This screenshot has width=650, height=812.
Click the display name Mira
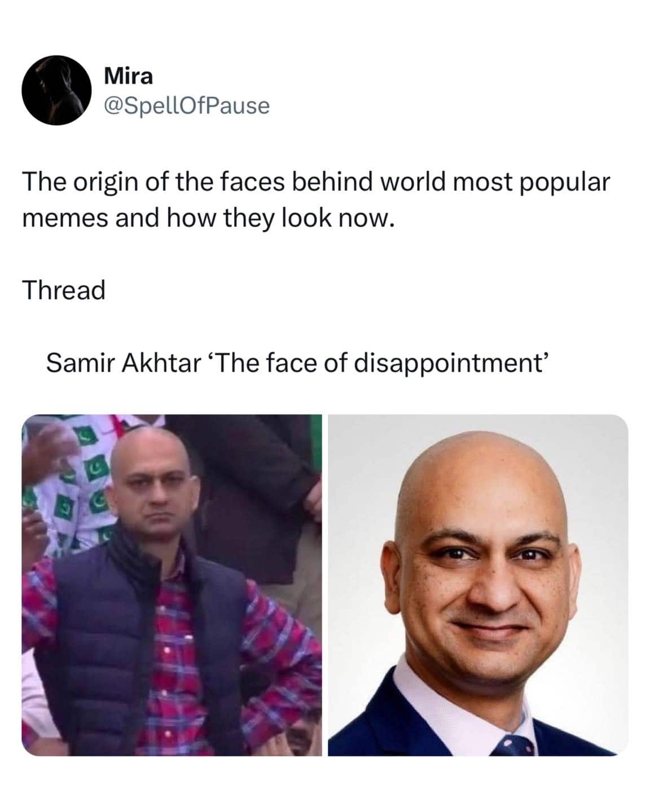coord(128,76)
